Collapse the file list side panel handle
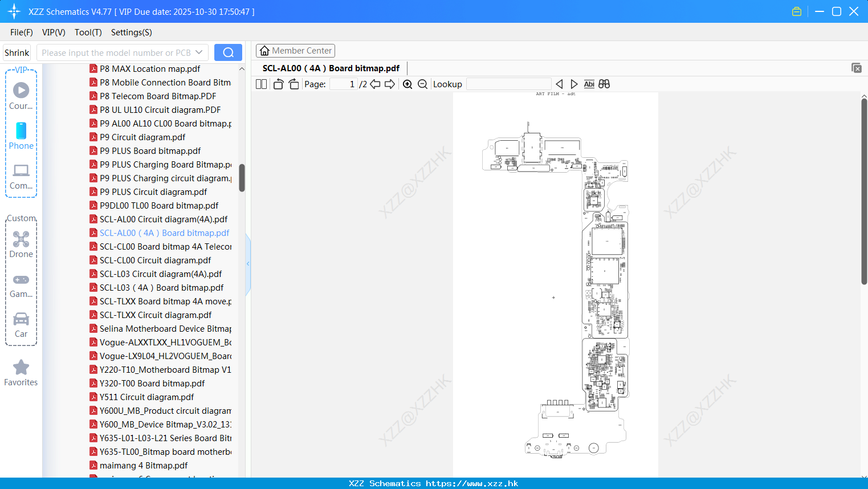This screenshot has width=868, height=489. (x=248, y=264)
